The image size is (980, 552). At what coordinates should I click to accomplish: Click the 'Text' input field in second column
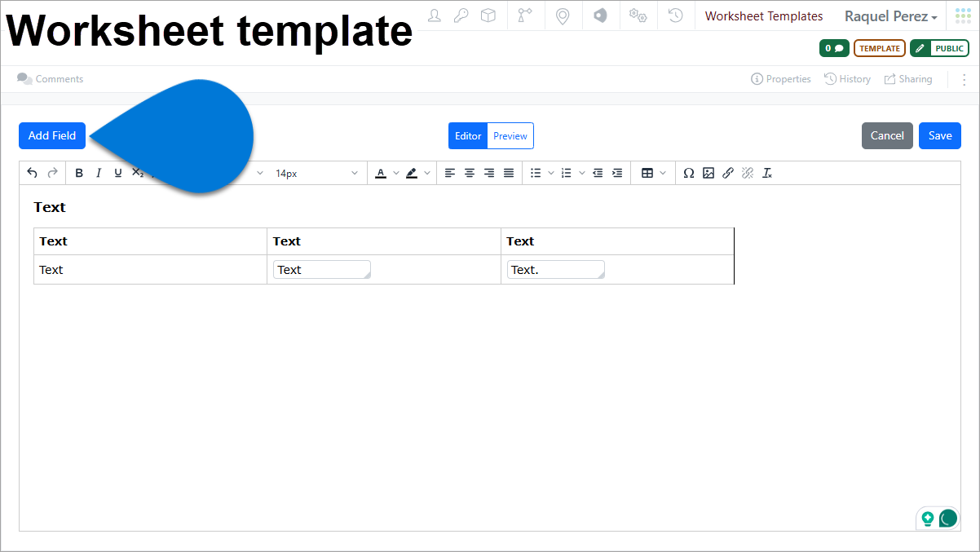[322, 270]
